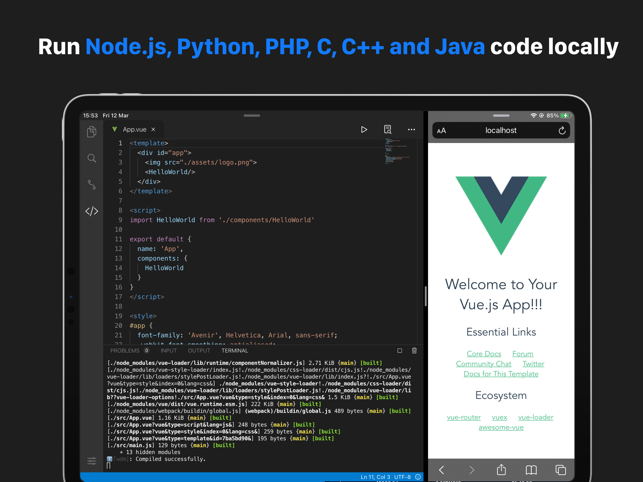This screenshot has width=643, height=482.
Task: Select the remote code icon in sidebar
Action: pos(92,211)
